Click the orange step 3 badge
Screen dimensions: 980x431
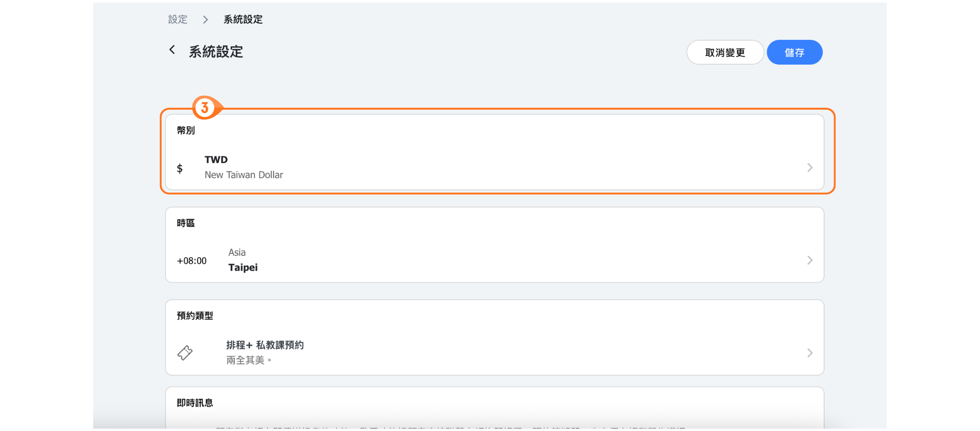(205, 107)
